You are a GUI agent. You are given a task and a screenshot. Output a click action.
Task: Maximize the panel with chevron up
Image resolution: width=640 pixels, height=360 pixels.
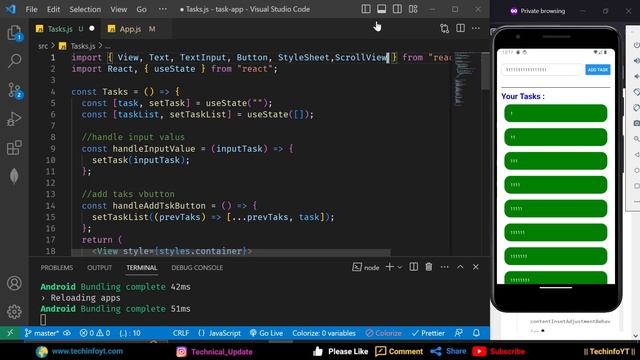pos(460,267)
